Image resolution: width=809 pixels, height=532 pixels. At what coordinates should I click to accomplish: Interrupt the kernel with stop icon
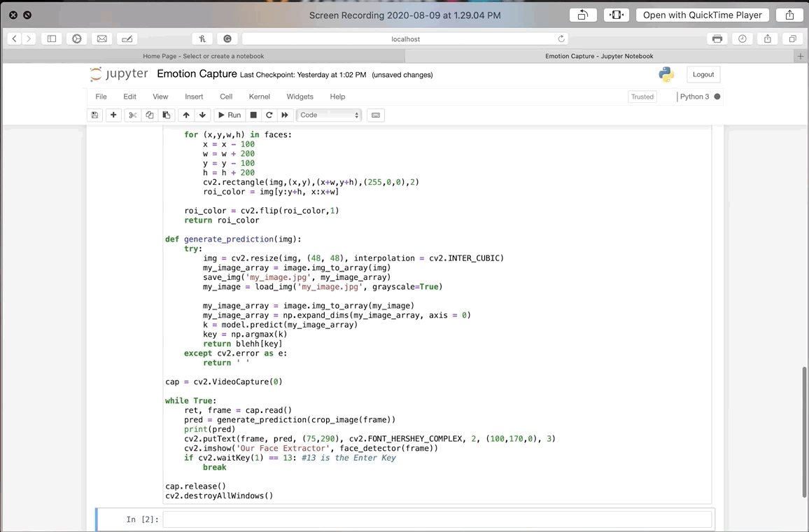pyautogui.click(x=253, y=115)
